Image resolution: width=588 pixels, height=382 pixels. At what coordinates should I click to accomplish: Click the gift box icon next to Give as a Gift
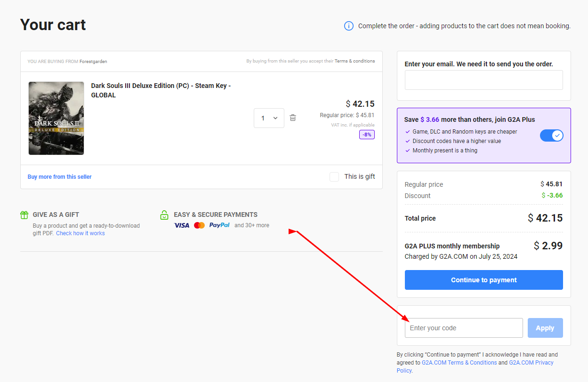[24, 215]
